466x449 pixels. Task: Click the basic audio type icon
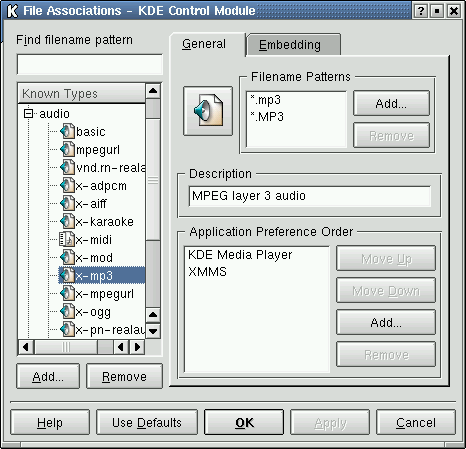[67, 131]
